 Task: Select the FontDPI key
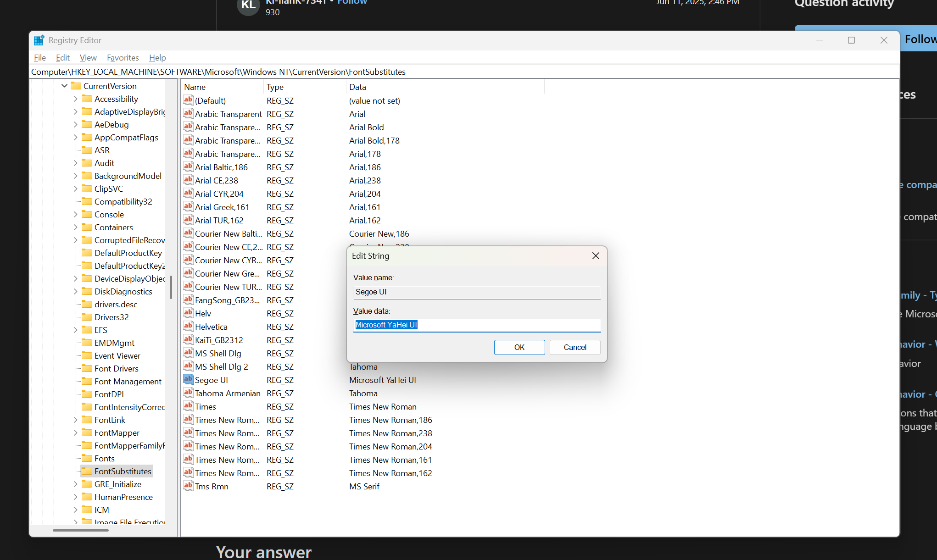click(x=109, y=394)
